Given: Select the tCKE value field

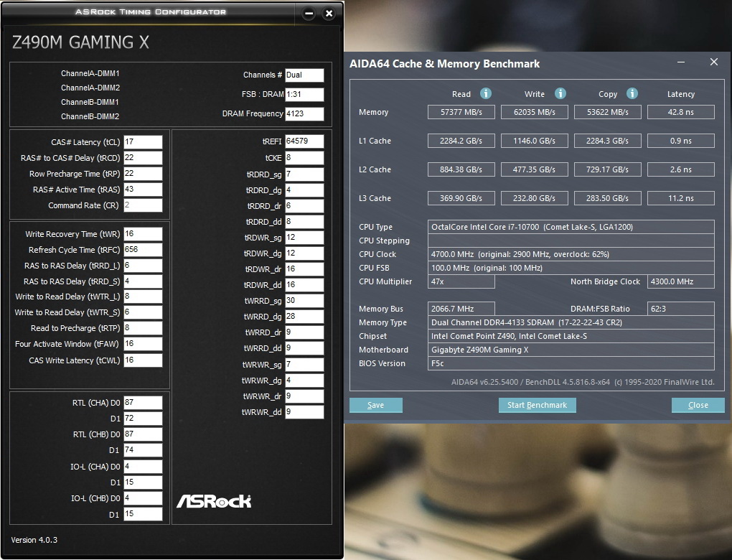Looking at the screenshot, I should (304, 158).
